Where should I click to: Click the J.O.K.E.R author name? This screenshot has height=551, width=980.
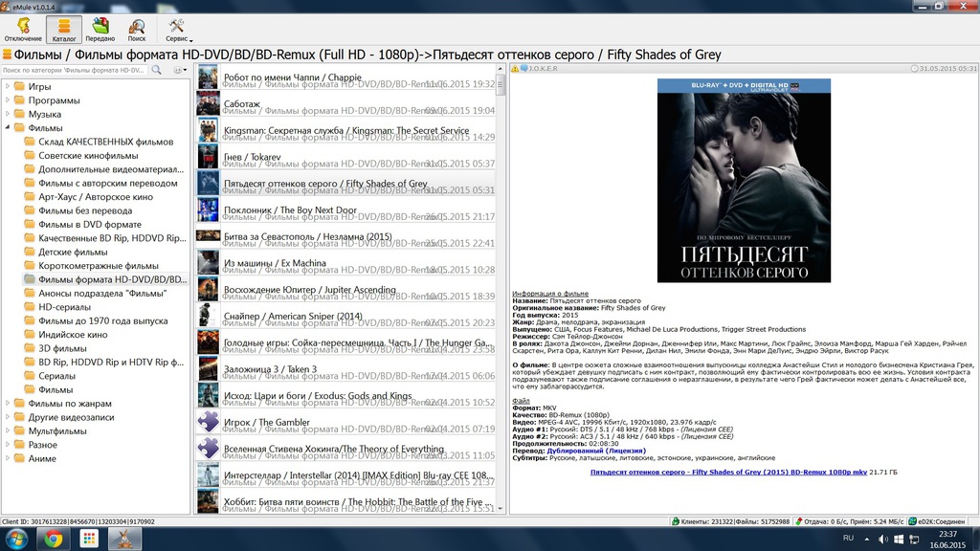tap(544, 69)
